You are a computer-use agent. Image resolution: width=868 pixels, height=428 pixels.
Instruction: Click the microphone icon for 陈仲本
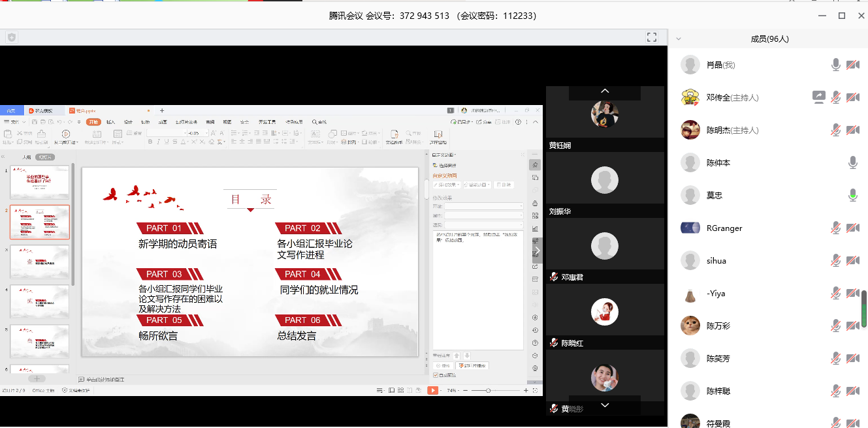[852, 162]
